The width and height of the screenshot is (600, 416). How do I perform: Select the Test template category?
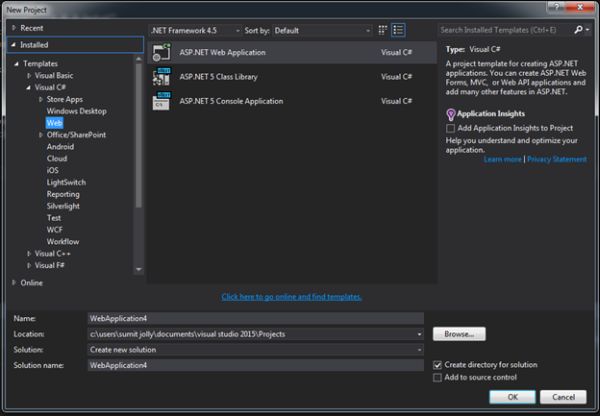[54, 218]
